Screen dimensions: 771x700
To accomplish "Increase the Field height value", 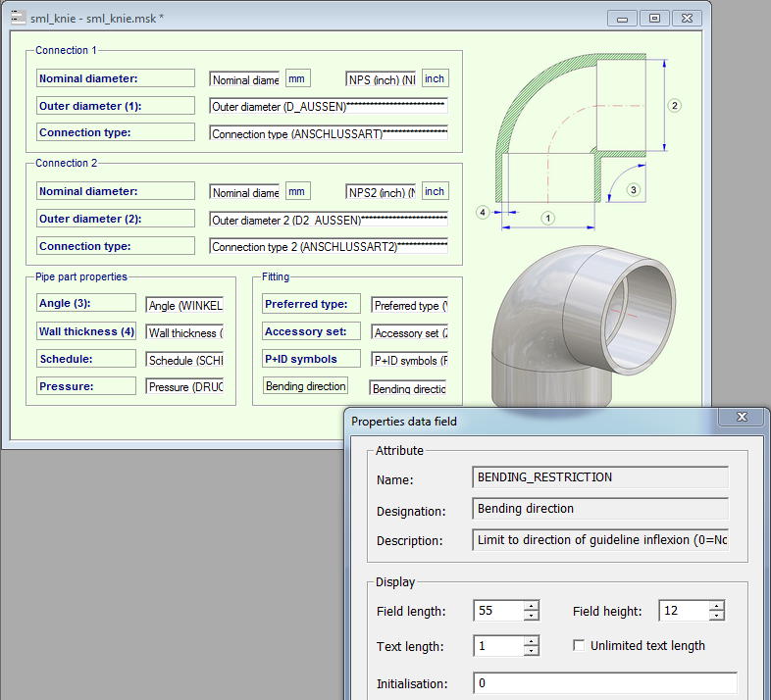I will (x=717, y=606).
